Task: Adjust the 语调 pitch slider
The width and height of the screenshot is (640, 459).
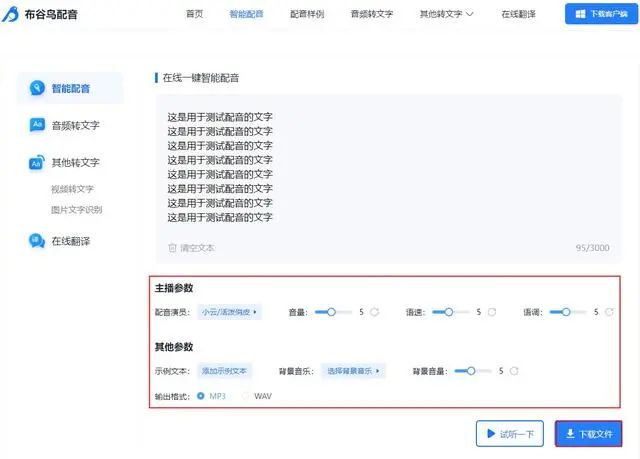Action: click(568, 312)
